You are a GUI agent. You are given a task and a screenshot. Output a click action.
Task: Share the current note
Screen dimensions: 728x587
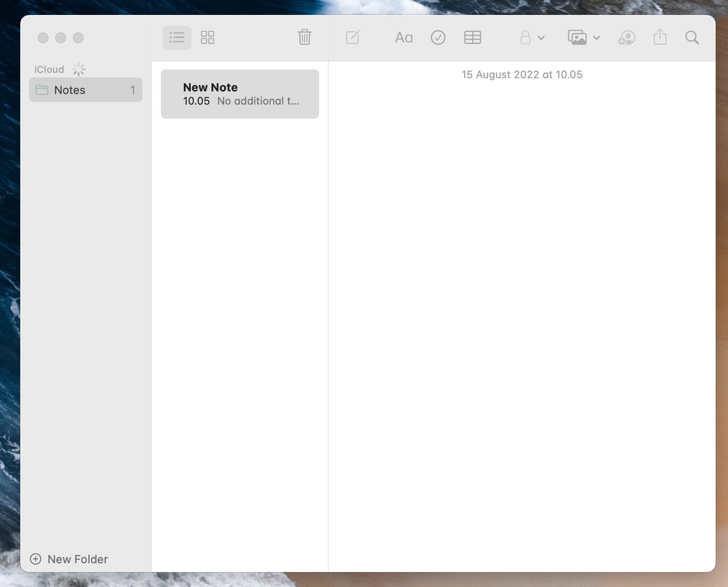pos(659,37)
